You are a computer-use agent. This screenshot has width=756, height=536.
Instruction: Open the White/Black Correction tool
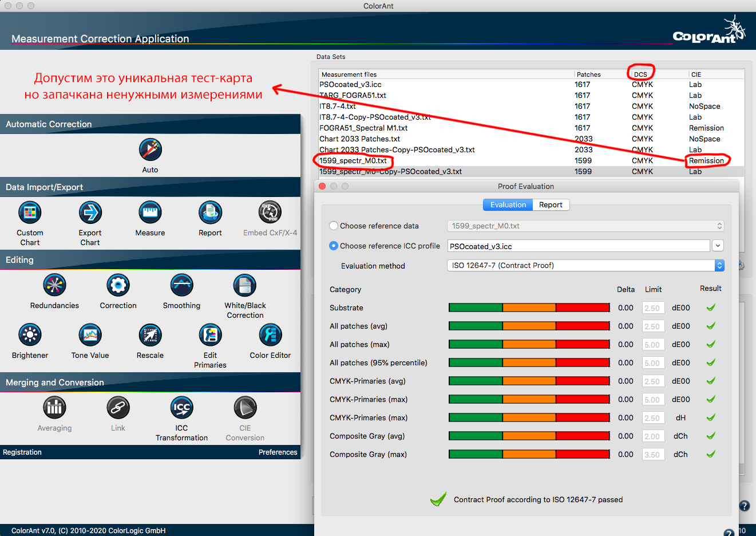point(245,285)
